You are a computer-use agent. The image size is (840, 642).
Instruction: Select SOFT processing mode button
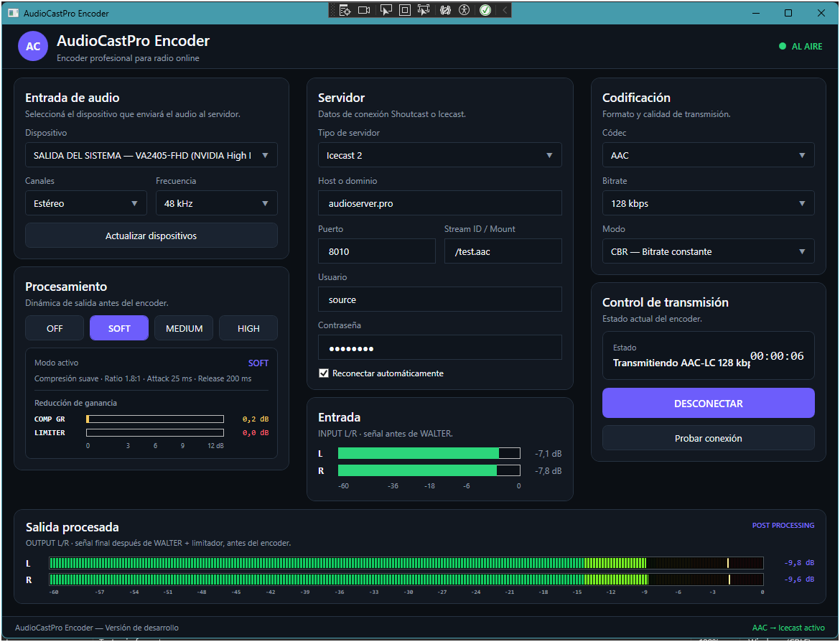click(x=119, y=328)
